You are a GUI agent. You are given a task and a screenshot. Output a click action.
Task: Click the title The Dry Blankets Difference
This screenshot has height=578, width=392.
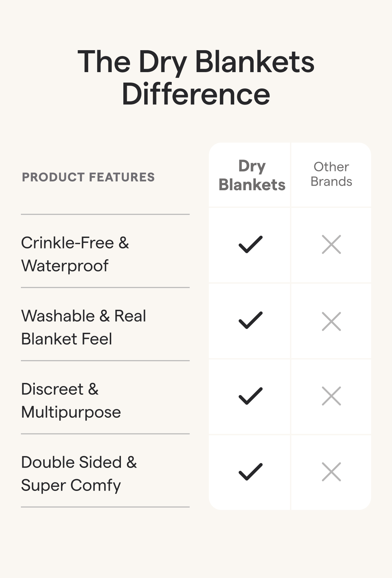tap(196, 78)
